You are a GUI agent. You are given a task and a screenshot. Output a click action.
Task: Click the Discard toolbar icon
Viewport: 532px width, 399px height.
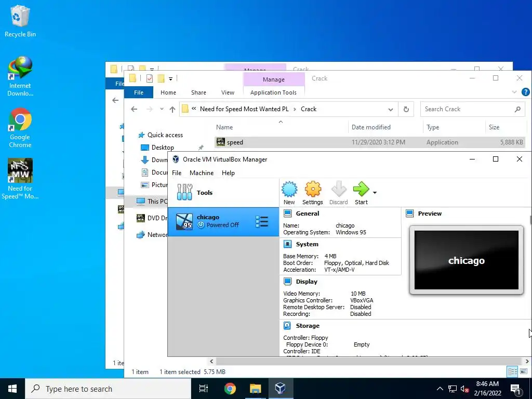338,193
